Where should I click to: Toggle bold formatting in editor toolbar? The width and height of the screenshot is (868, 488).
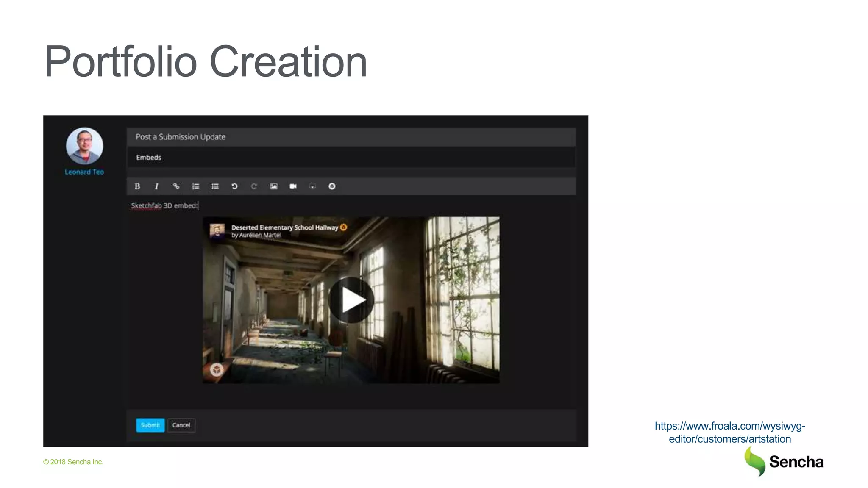click(x=137, y=186)
